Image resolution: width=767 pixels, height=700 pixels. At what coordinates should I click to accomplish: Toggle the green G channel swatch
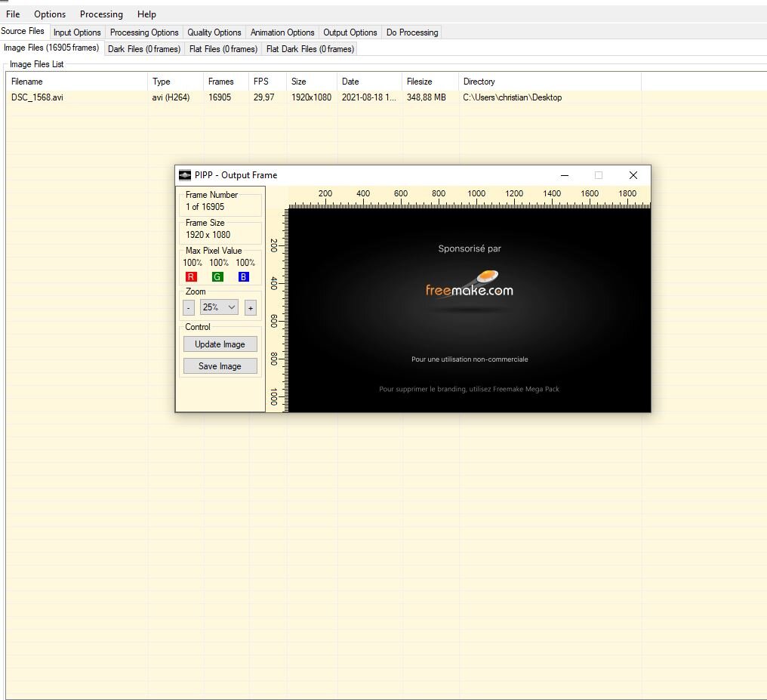tap(217, 277)
